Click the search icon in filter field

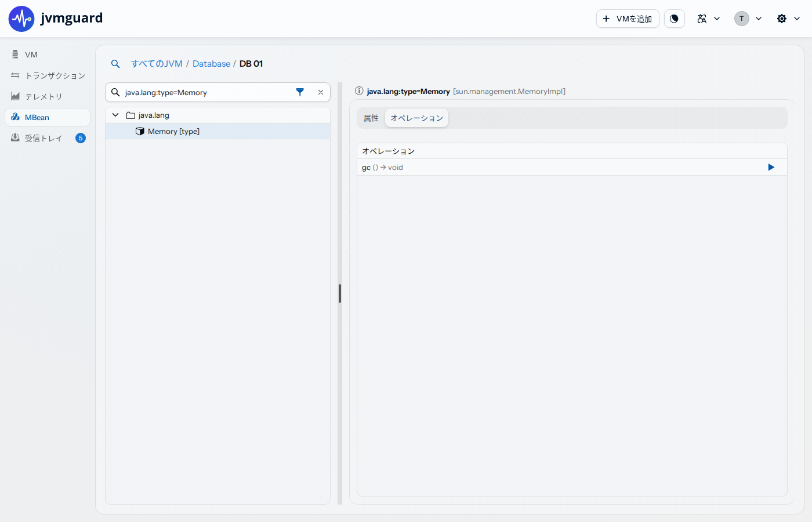click(115, 92)
